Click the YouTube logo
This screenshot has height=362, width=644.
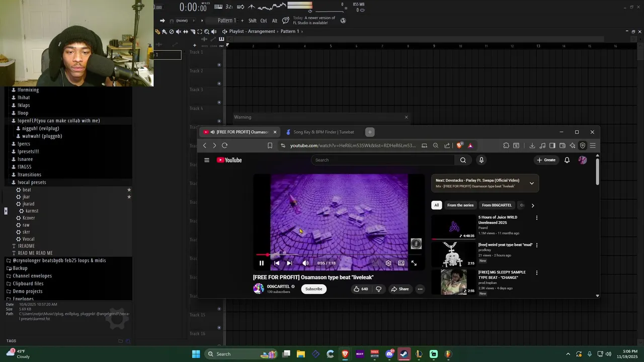click(x=229, y=160)
